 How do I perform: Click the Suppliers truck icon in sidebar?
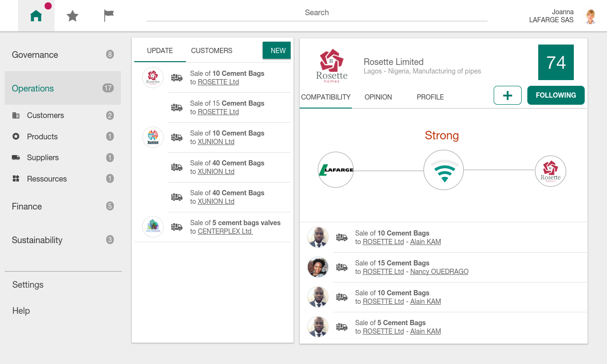16,157
